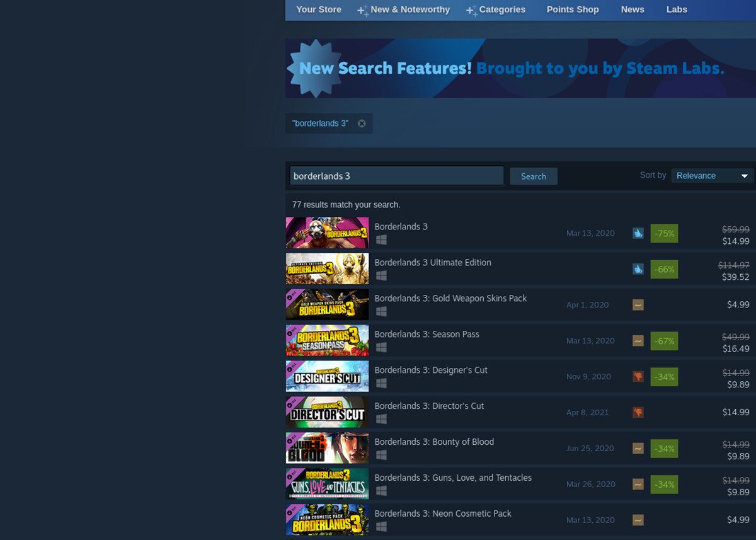Click the 77 results match your search text
The height and width of the screenshot is (540, 756).
point(346,205)
